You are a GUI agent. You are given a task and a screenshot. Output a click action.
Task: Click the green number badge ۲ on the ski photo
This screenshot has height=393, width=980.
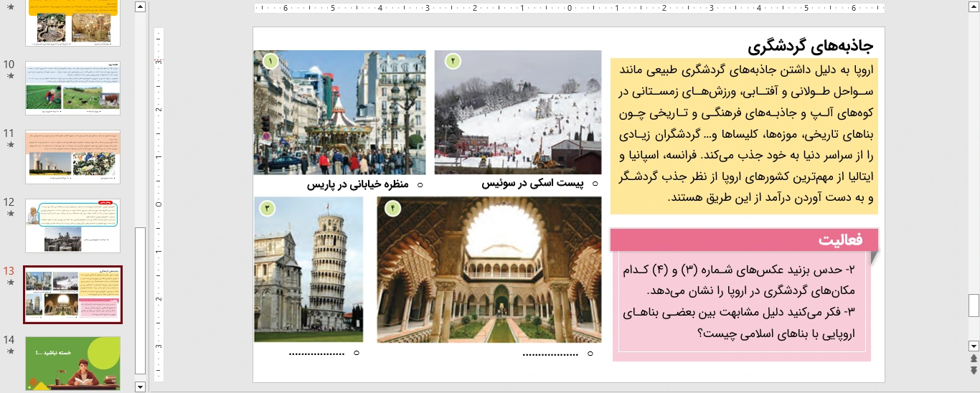[x=453, y=61]
